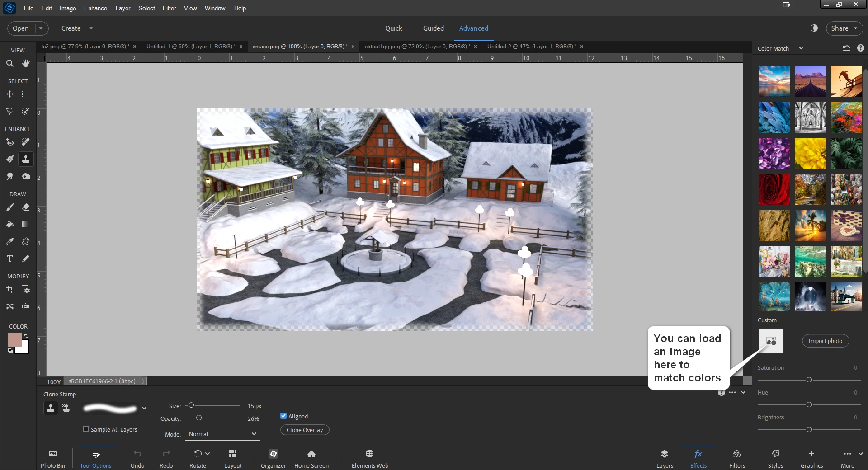Screen dimensions: 868x470
Task: Adjust the Saturation slider handle
Action: pos(809,380)
